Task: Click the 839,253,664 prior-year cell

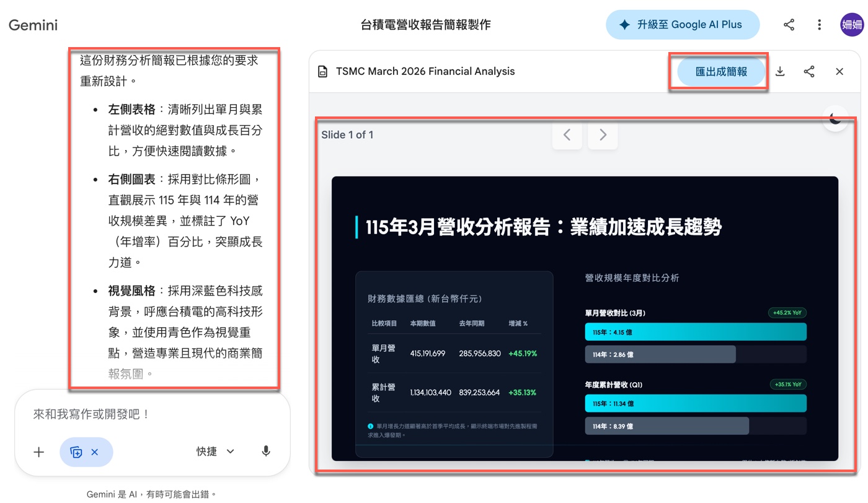Action: point(479,393)
